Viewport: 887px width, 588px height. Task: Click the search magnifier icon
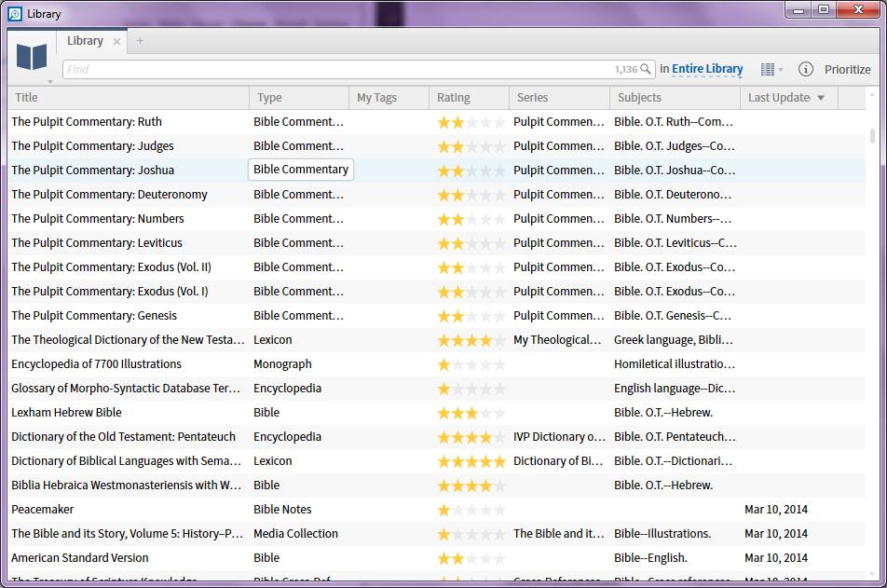pyautogui.click(x=646, y=69)
